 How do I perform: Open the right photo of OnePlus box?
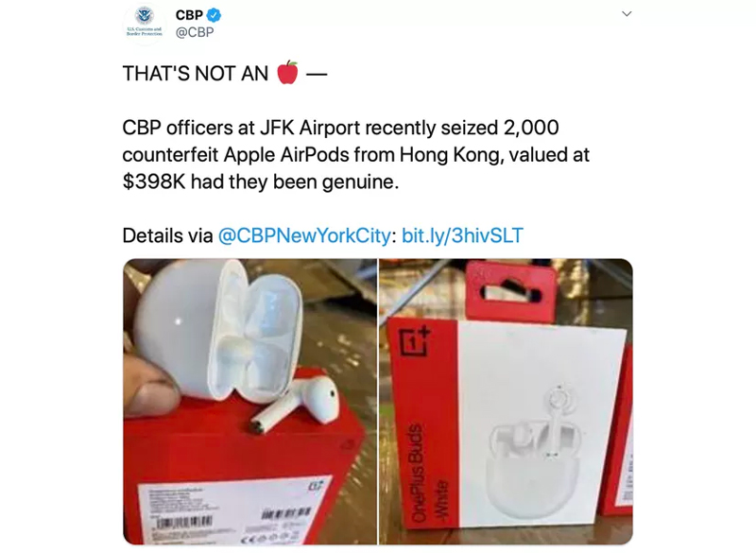[x=506, y=402]
